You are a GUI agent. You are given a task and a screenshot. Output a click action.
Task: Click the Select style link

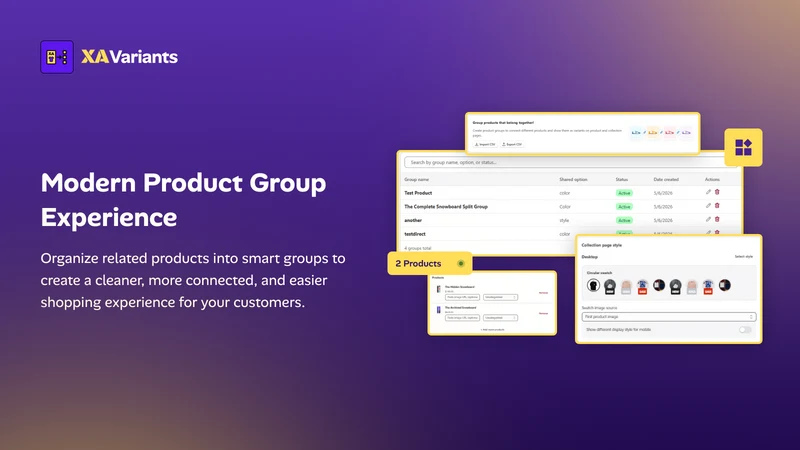point(743,257)
